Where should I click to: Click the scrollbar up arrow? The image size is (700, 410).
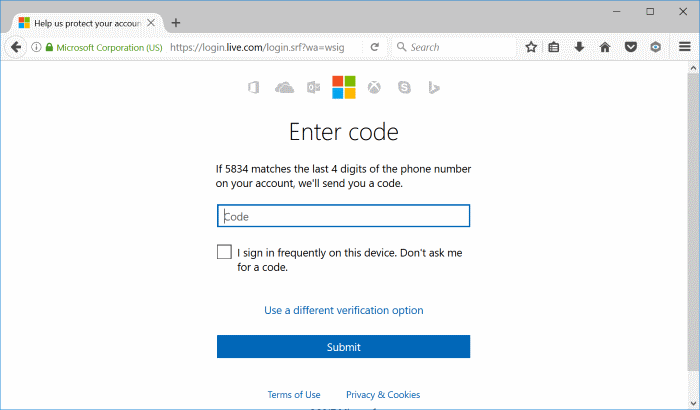coord(693,68)
